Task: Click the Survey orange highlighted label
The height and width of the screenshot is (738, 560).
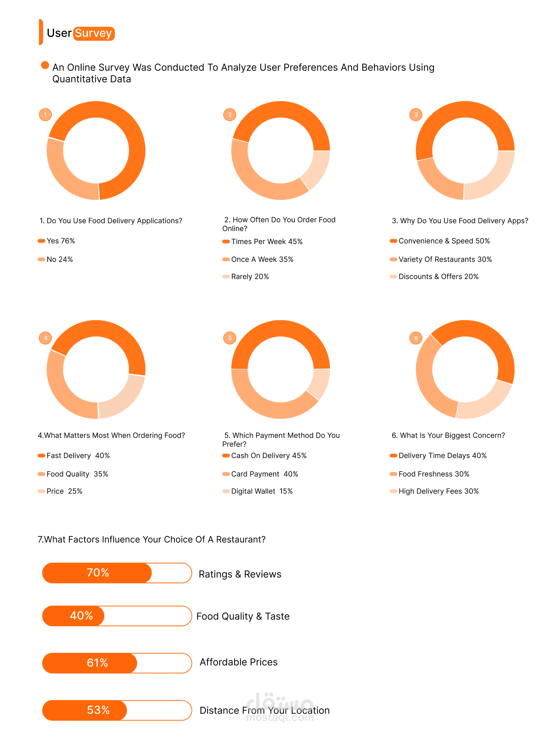Action: coord(94,33)
